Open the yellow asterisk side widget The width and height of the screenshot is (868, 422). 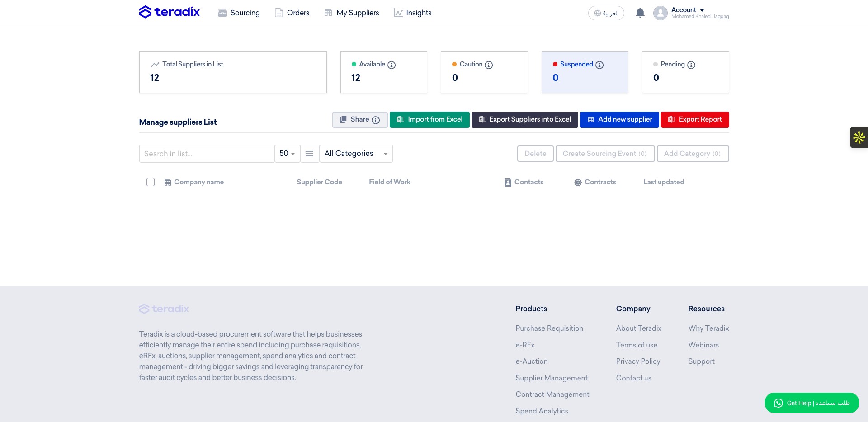coord(859,137)
